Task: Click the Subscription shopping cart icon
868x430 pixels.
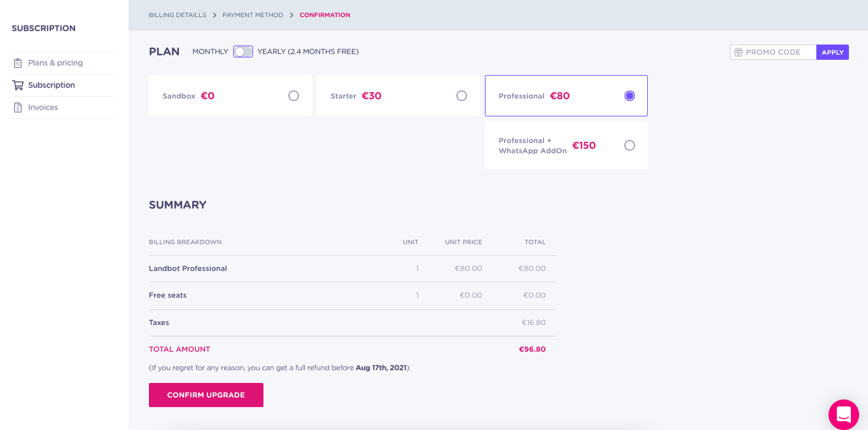Action: coord(18,85)
